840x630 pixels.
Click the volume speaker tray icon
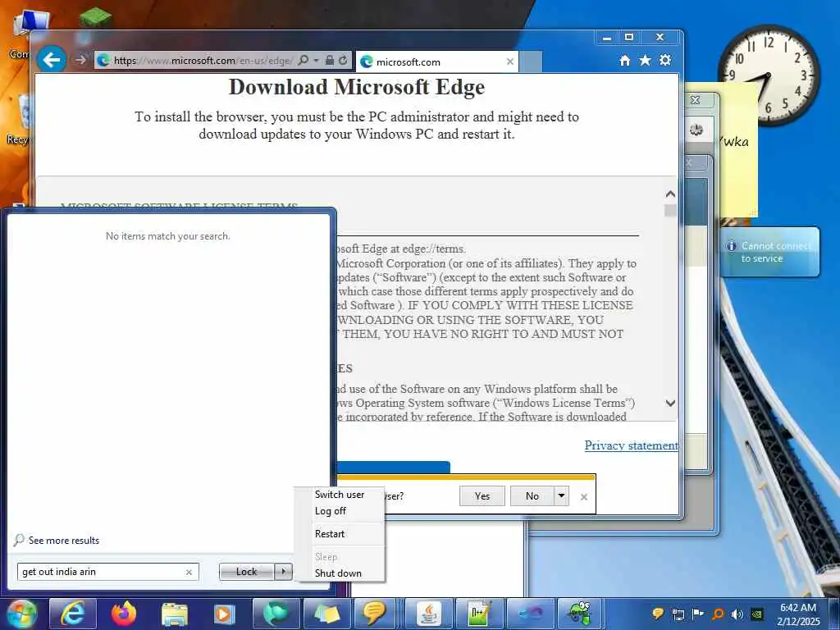[x=737, y=614]
